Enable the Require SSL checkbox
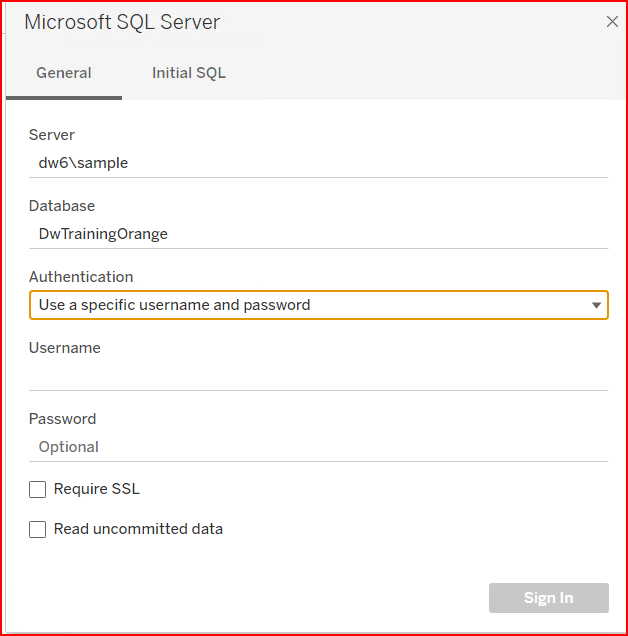 click(38, 489)
